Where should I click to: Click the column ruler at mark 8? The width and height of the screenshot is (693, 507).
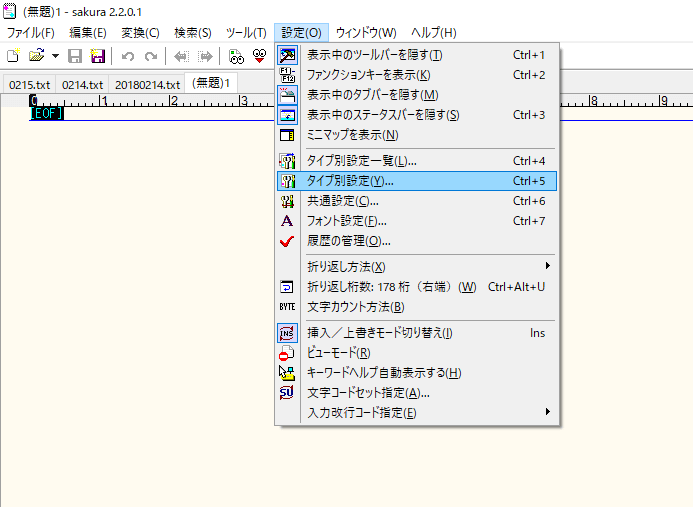point(594,101)
